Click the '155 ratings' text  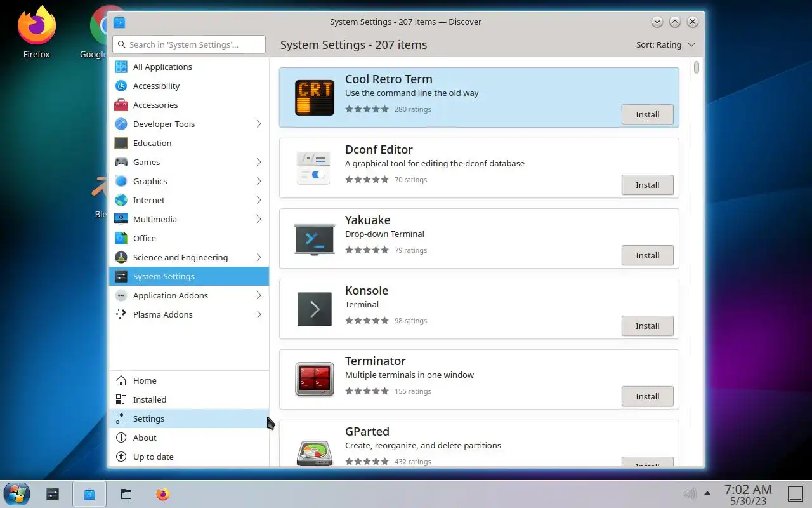pyautogui.click(x=412, y=391)
